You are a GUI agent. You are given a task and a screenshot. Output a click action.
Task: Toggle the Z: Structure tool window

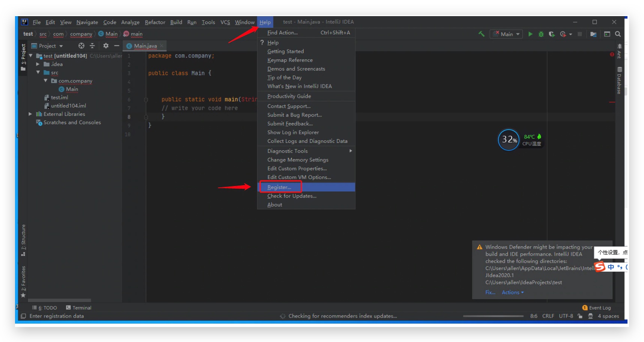(23, 240)
